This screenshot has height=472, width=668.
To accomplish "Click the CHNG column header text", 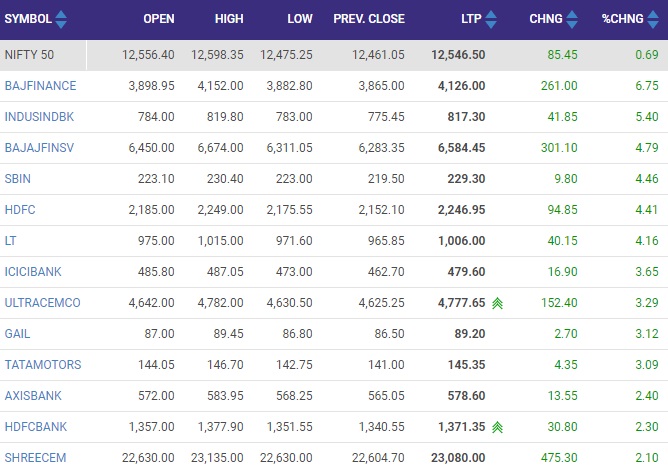I will point(546,19).
